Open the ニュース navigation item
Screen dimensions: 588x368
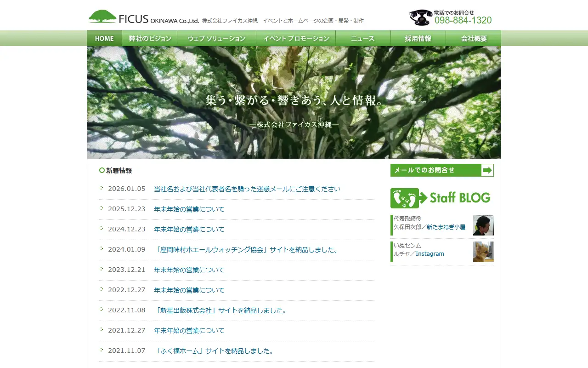pos(363,39)
